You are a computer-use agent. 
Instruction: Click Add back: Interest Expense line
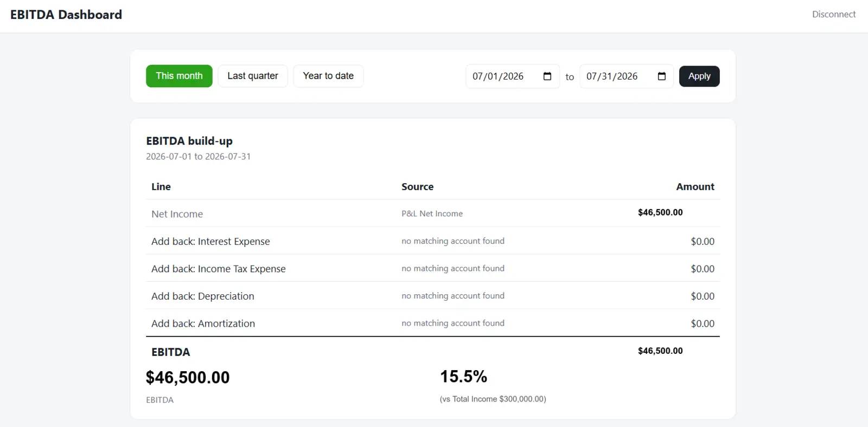click(210, 242)
